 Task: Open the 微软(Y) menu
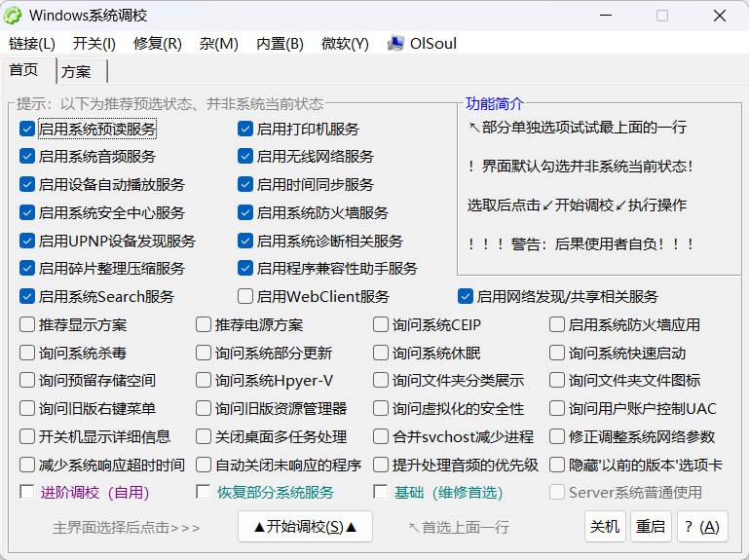pyautogui.click(x=345, y=44)
